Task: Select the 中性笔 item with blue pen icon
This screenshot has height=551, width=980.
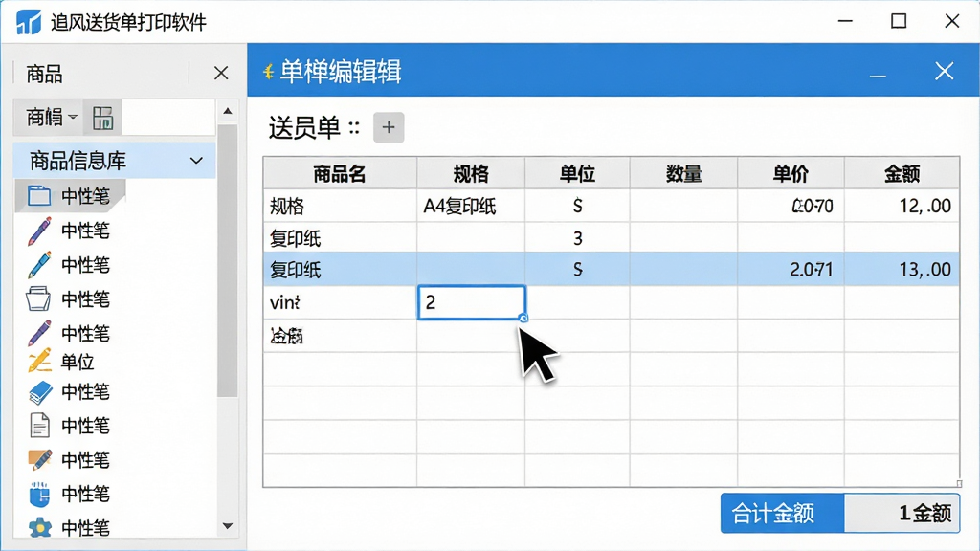Action: (69, 265)
